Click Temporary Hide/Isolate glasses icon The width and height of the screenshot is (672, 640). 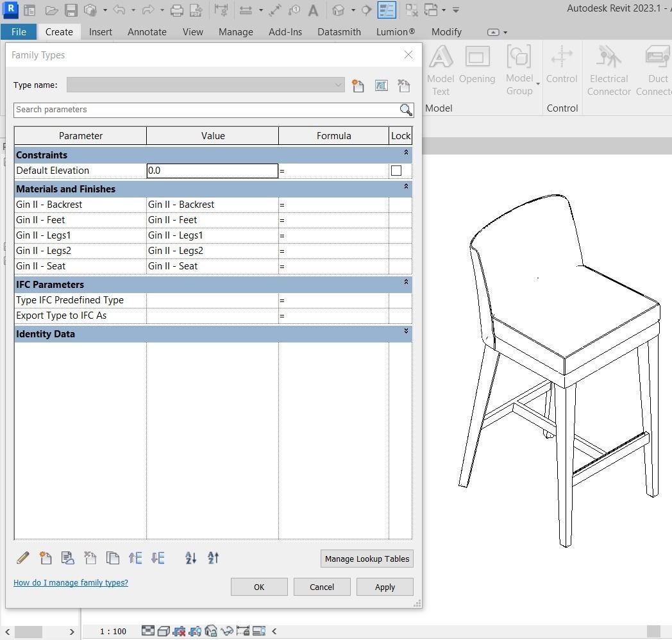[227, 631]
